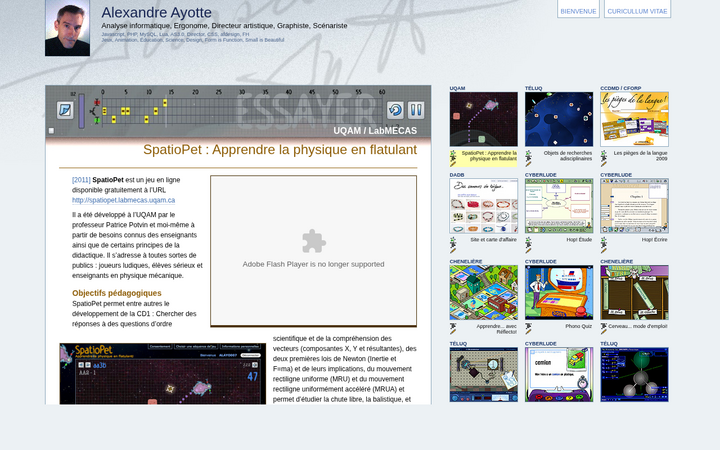Click CHENELIÈRE label above isometric city thumbnail

coord(466,261)
